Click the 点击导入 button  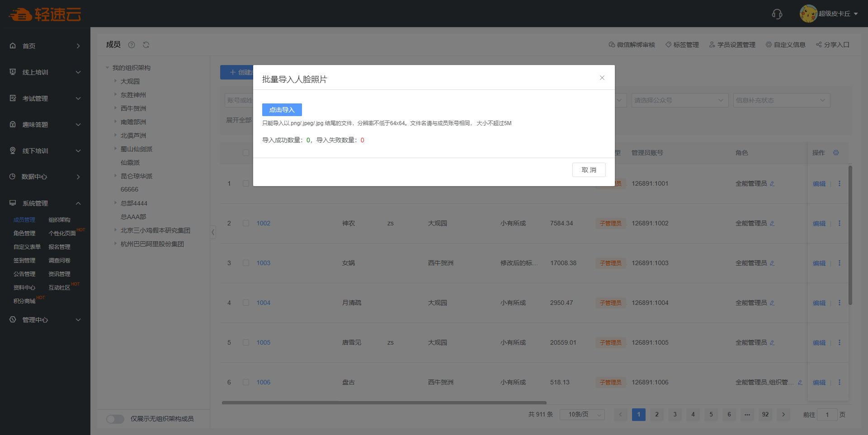(282, 110)
